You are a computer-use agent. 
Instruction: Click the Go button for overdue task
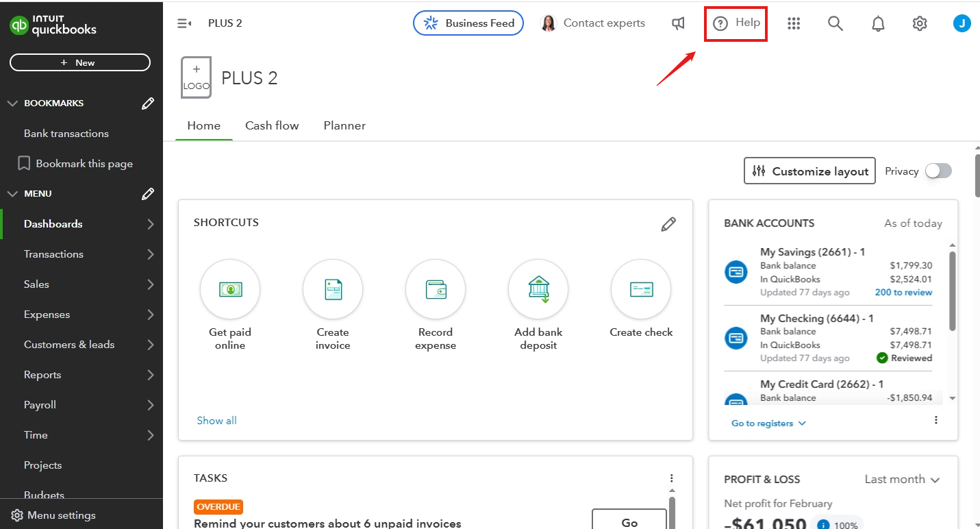629,519
